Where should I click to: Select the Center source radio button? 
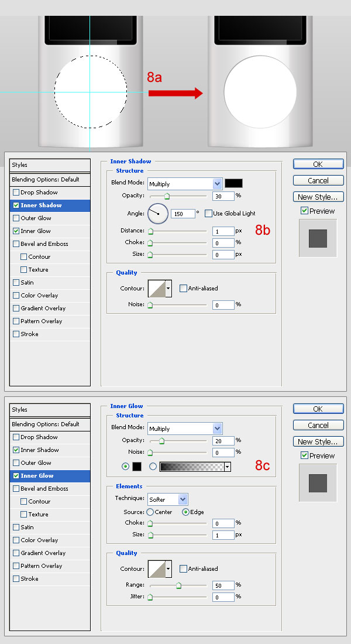(x=150, y=512)
